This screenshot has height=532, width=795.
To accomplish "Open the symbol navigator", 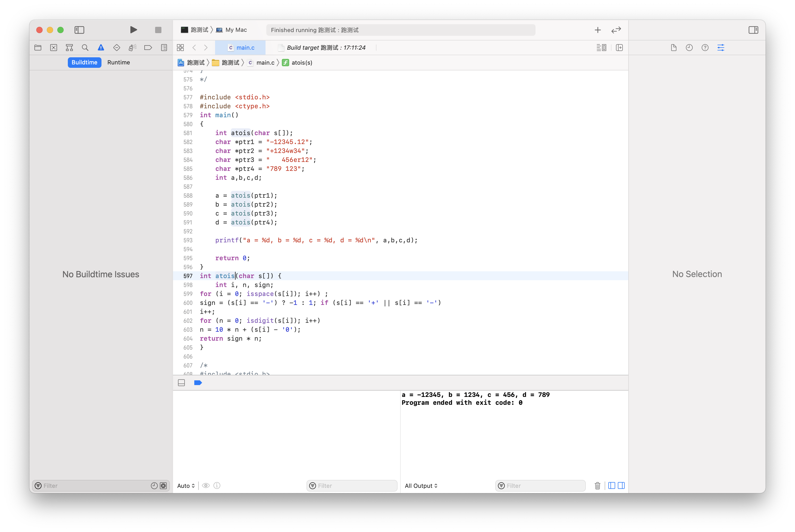I will pos(69,48).
